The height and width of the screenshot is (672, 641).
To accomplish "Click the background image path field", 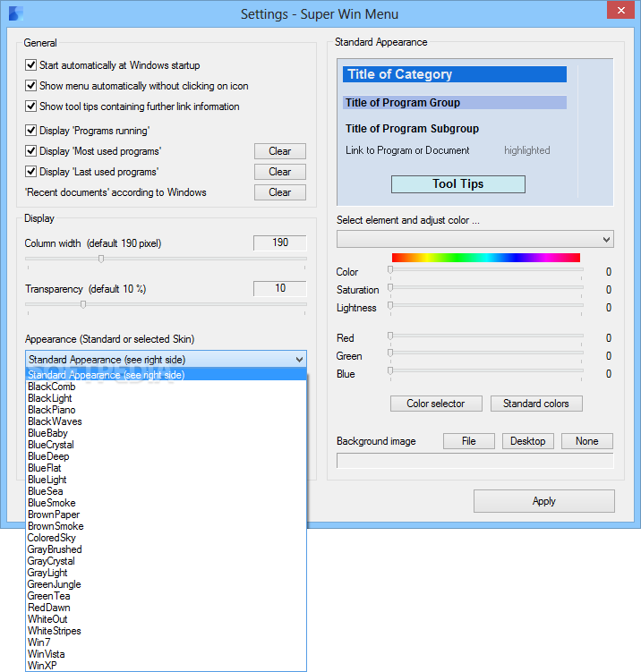I will coord(475,461).
